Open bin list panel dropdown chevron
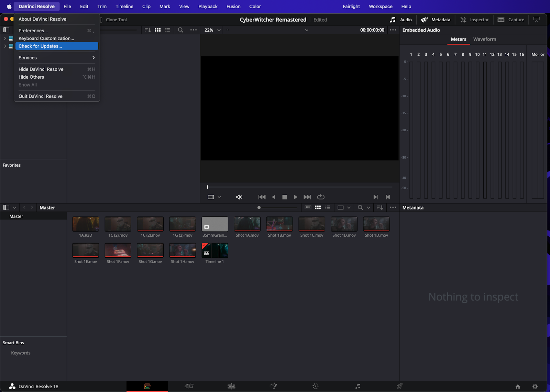The height and width of the screenshot is (392, 550). 14,208
